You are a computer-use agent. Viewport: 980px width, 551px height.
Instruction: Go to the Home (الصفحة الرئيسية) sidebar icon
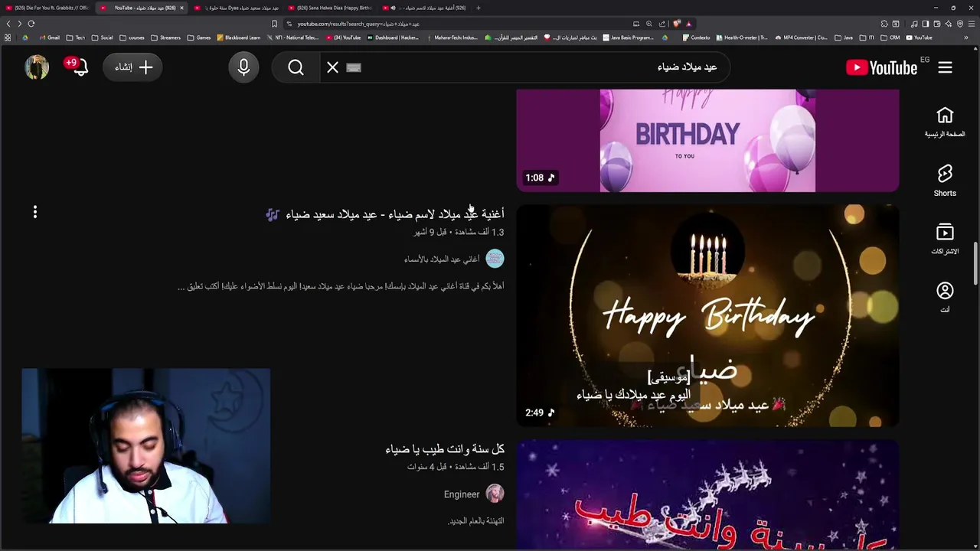tap(945, 122)
